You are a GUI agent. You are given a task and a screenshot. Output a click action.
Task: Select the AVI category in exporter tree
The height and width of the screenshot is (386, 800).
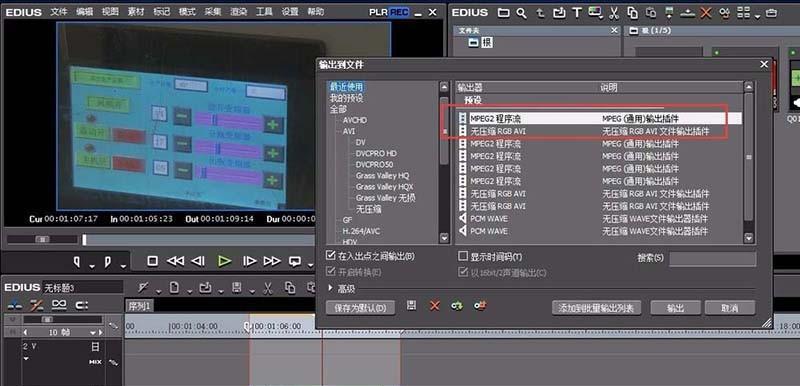coord(349,131)
